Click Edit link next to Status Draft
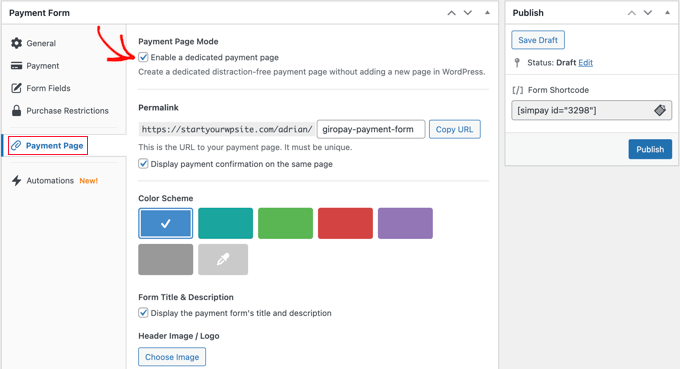Image resolution: width=680 pixels, height=369 pixels. click(585, 62)
